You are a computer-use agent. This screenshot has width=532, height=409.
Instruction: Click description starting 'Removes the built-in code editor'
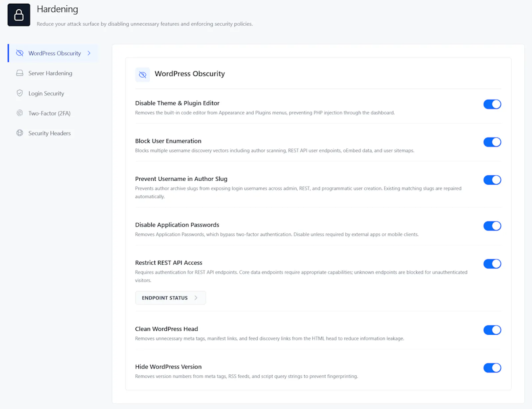265,113
